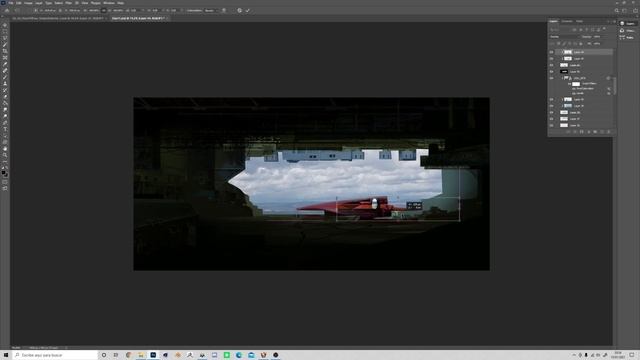
Task: Create a new layer from Layers panel
Action: point(602,132)
